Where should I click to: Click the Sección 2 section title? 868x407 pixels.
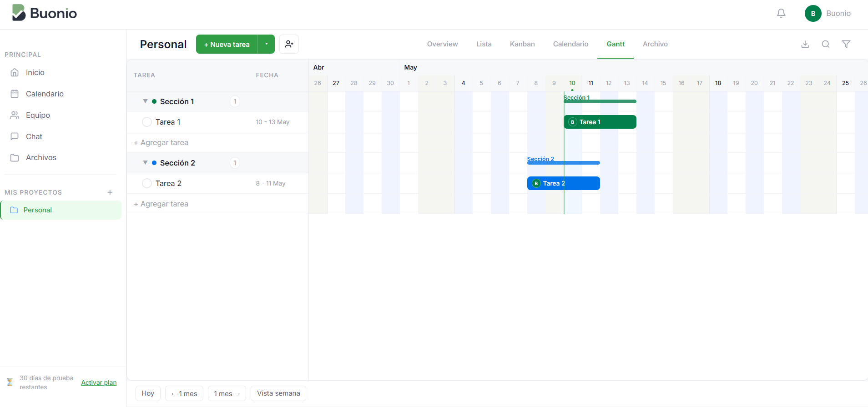177,163
